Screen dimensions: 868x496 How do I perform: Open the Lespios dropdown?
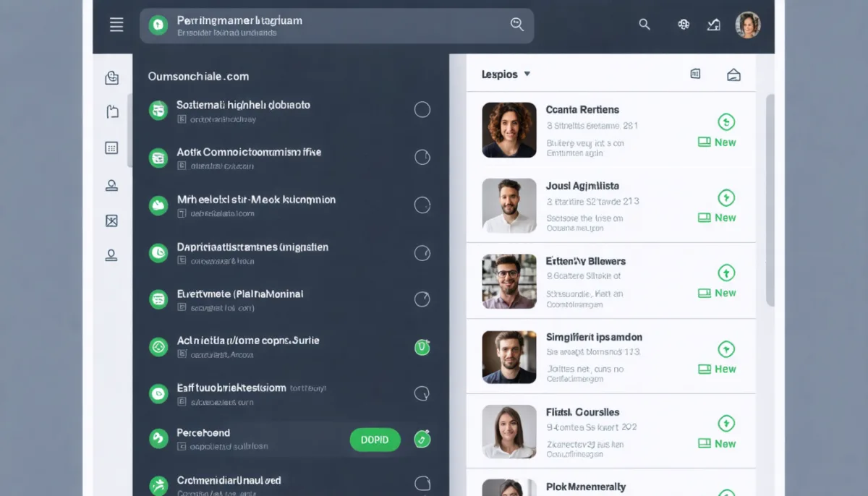tap(506, 74)
